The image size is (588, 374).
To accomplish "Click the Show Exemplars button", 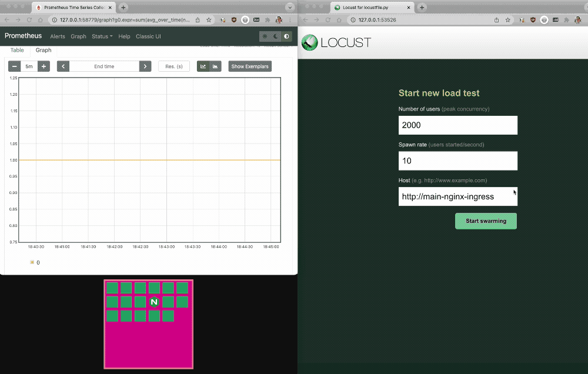I will pyautogui.click(x=250, y=66).
